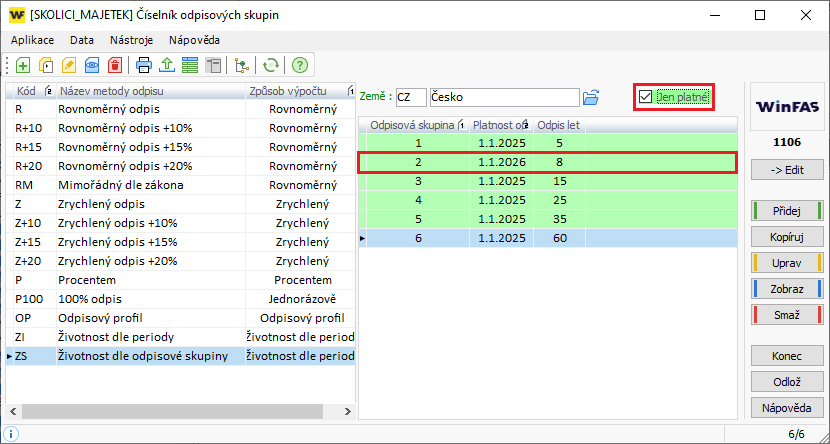Click the copy record toolbar icon

coord(46,65)
